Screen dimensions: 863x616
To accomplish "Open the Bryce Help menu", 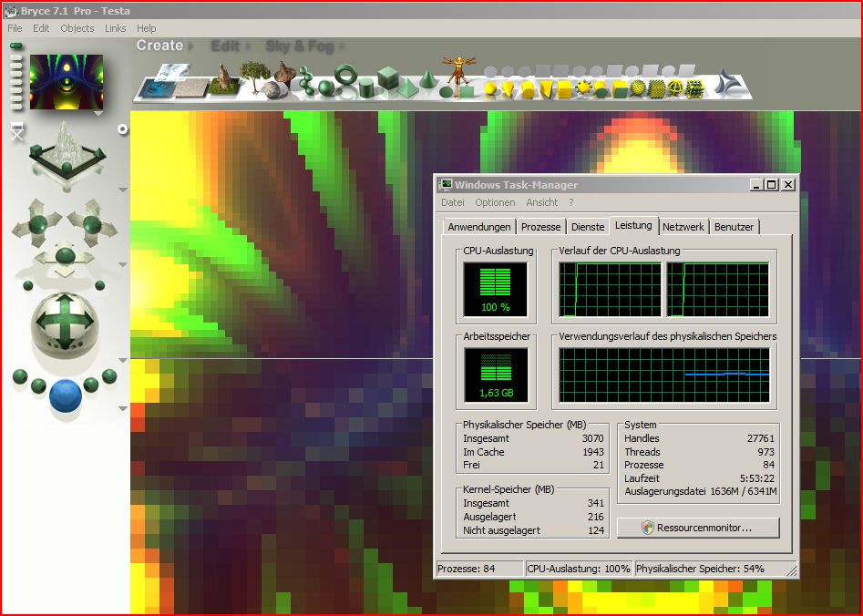I will pyautogui.click(x=146, y=28).
